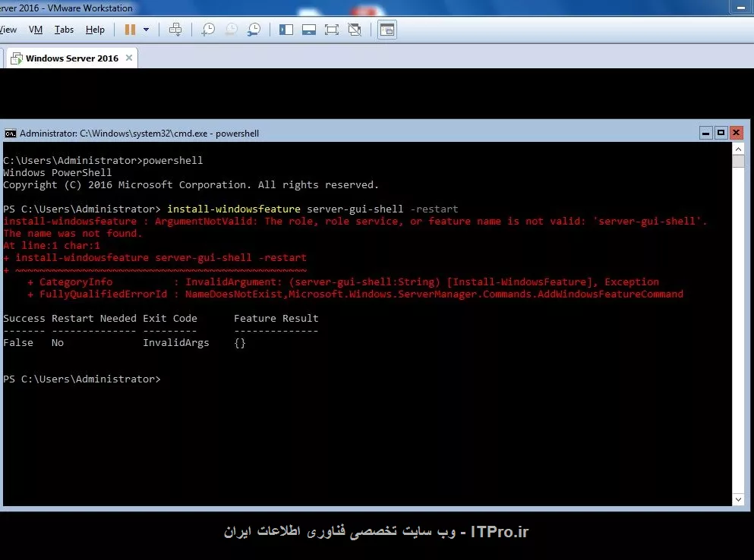The height and width of the screenshot is (560, 754).
Task: Click the console scrollbar down arrow
Action: tap(738, 499)
